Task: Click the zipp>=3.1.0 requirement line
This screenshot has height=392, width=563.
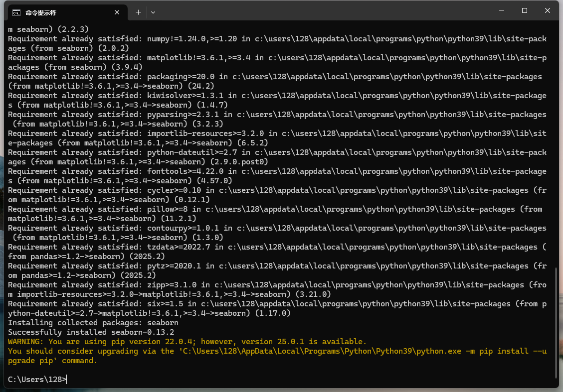Action: coord(277,285)
